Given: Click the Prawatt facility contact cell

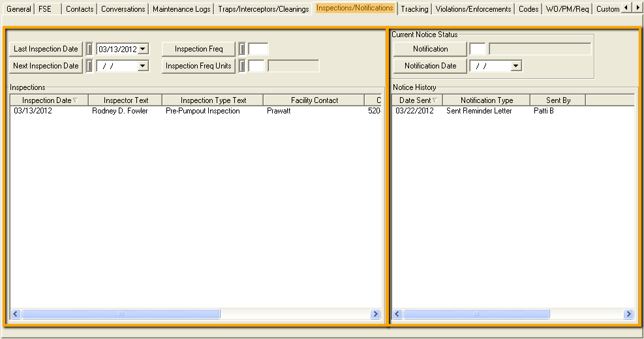Looking at the screenshot, I should pos(279,111).
